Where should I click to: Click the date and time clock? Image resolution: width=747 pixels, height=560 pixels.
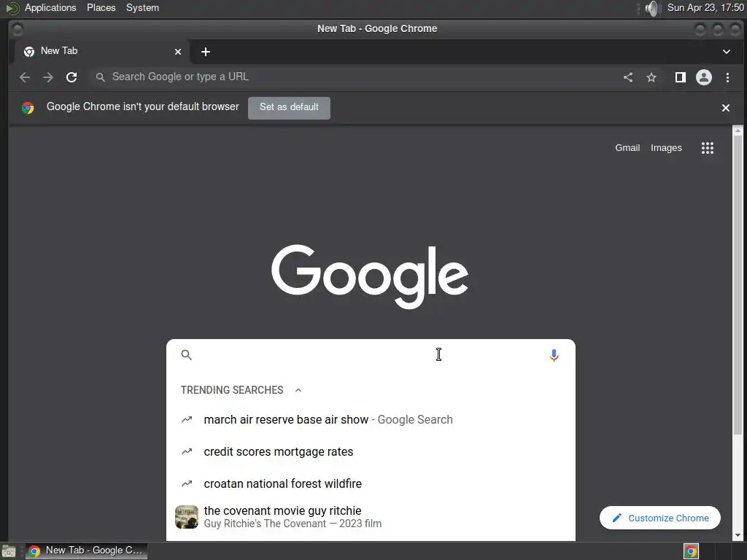pyautogui.click(x=705, y=7)
